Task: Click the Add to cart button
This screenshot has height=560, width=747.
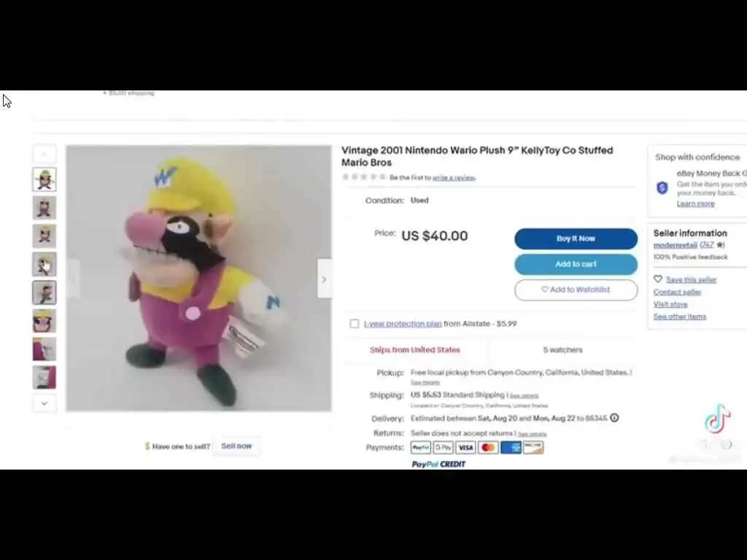Action: (576, 264)
